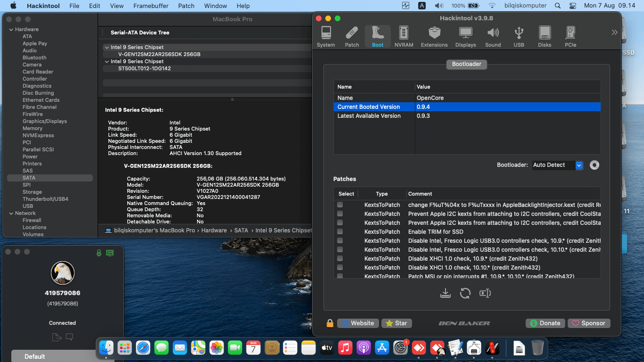
Task: Open the Patch menu in the menu bar
Action: point(186,6)
